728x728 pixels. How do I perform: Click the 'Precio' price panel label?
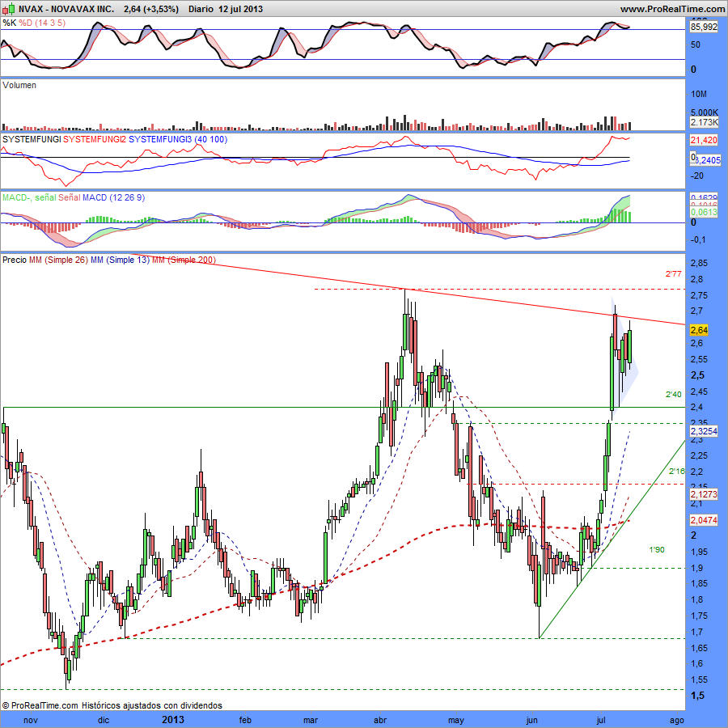click(x=15, y=260)
